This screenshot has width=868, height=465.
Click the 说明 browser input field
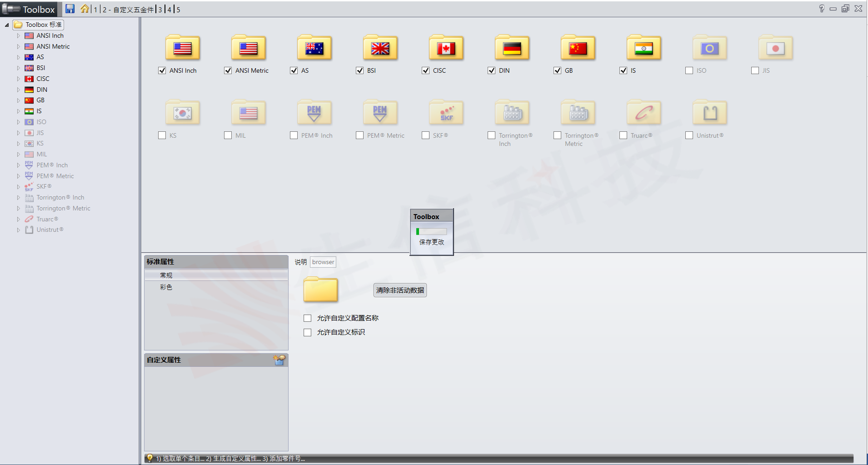(x=323, y=262)
